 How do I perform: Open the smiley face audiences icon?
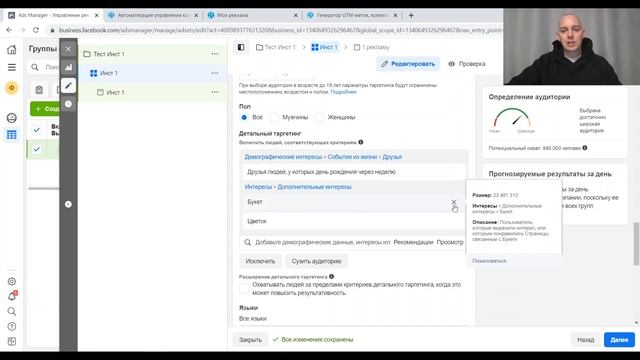pyautogui.click(x=12, y=118)
